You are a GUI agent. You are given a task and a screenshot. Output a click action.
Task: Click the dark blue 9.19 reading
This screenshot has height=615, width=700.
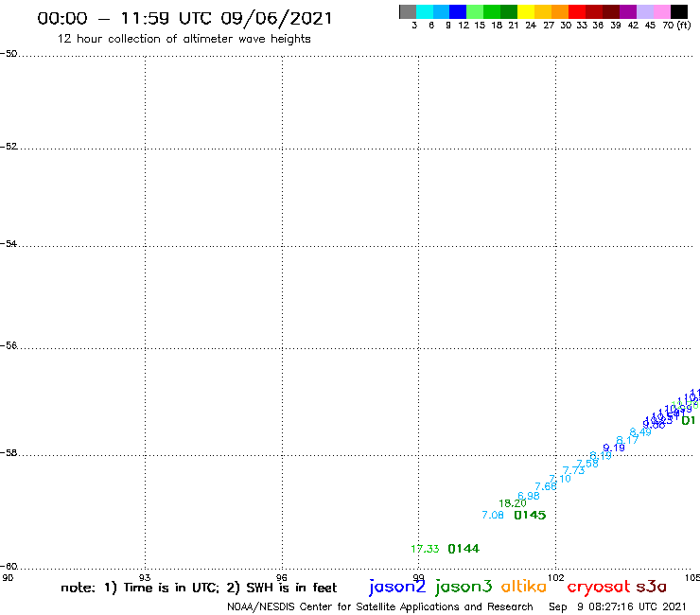614,448
